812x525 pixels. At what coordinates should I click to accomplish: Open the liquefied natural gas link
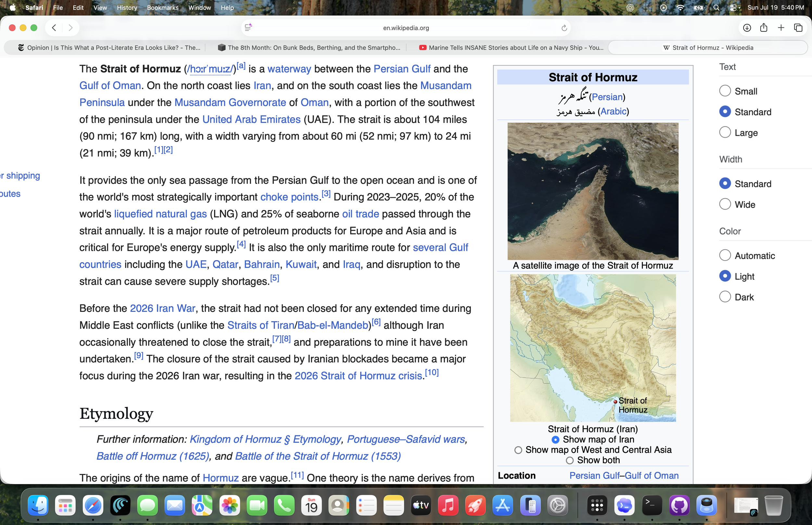pos(160,214)
